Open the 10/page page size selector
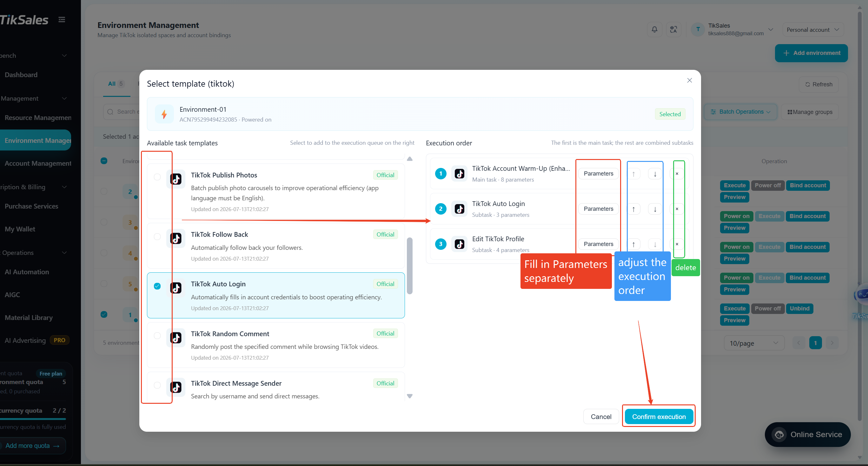Viewport: 868px width, 466px height. [753, 343]
